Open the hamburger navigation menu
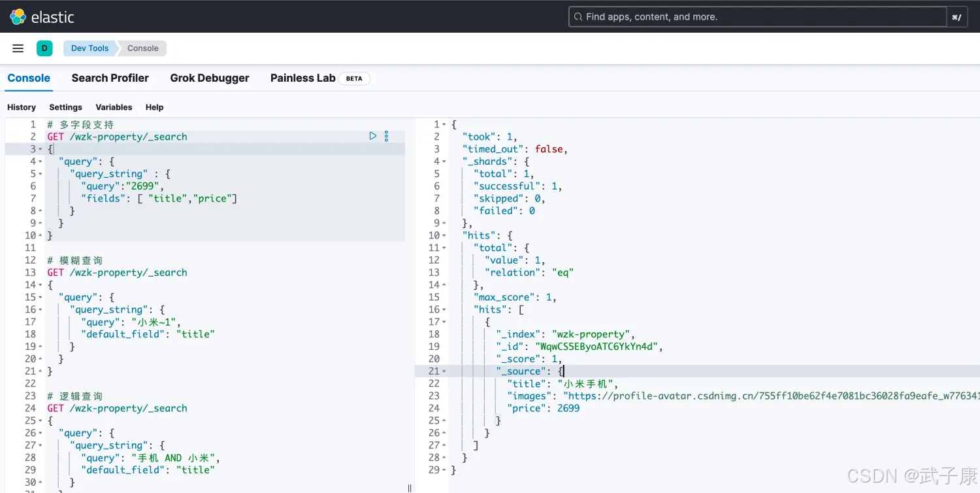The height and width of the screenshot is (493, 980). point(18,48)
